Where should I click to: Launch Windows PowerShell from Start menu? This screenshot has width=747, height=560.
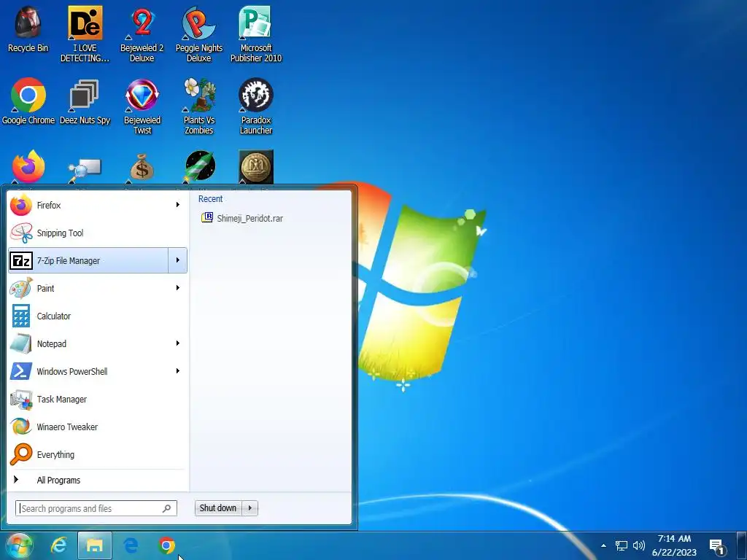[88, 371]
